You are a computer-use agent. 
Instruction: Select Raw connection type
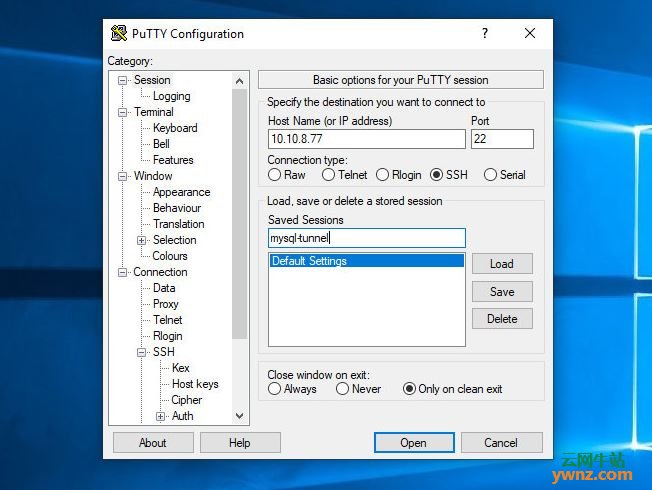pos(274,175)
